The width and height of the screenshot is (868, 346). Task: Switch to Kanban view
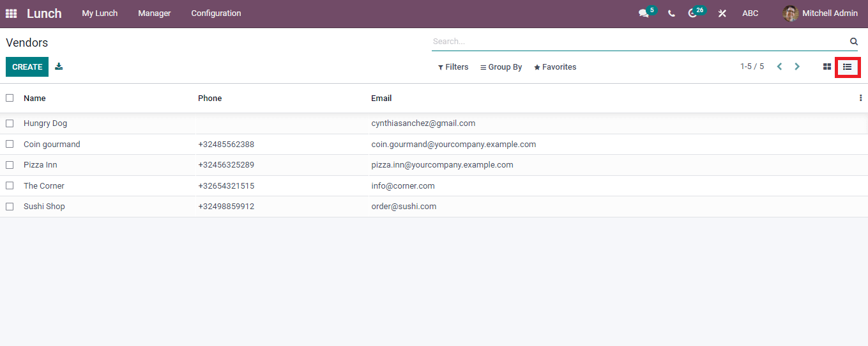click(x=827, y=67)
